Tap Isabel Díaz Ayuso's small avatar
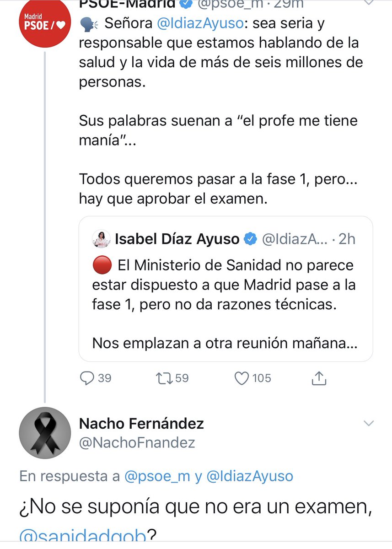392x549 pixels. click(101, 239)
